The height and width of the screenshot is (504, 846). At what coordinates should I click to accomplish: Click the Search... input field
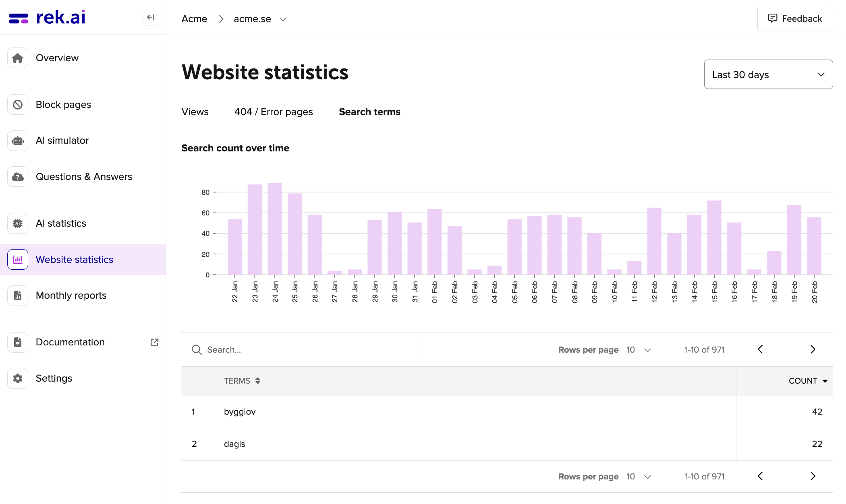299,350
